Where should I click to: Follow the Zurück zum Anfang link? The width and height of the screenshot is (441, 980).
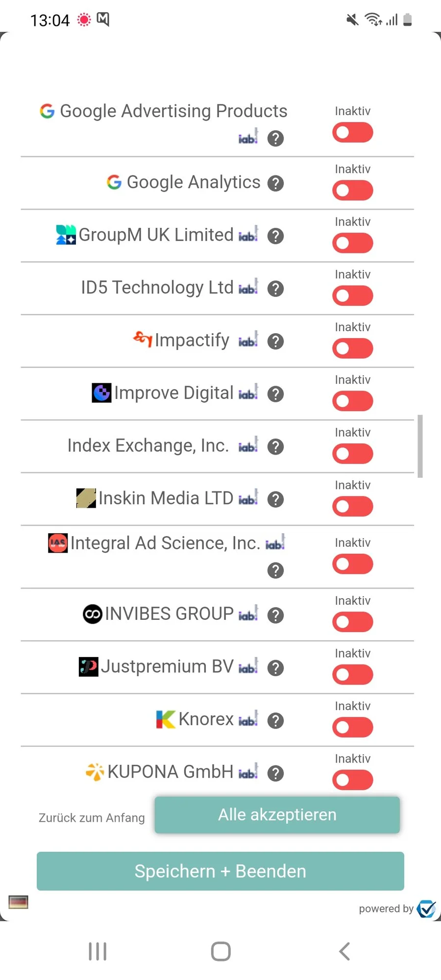pyautogui.click(x=92, y=818)
